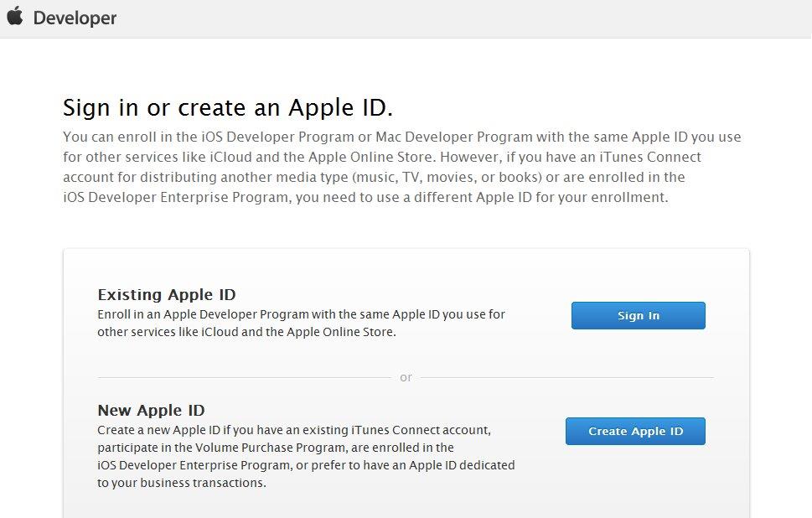The image size is (812, 518).
Task: Select the 'Sign in or create an Apple ID.' heading
Action: [x=228, y=108]
